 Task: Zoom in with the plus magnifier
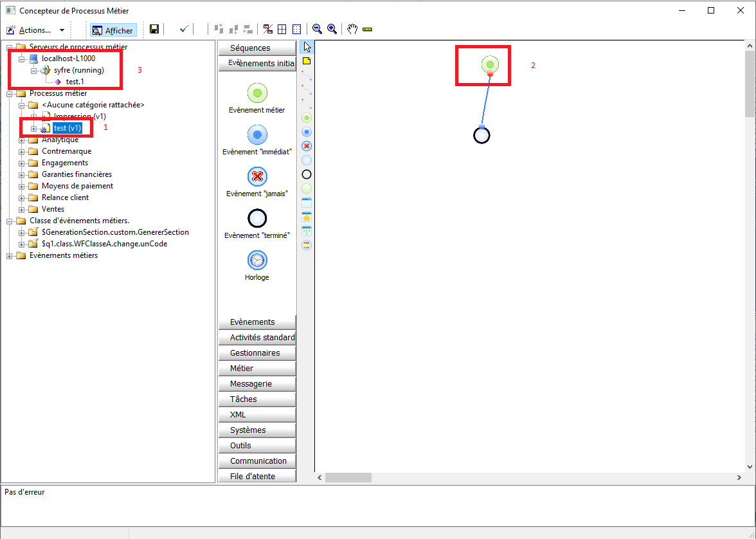pos(332,30)
